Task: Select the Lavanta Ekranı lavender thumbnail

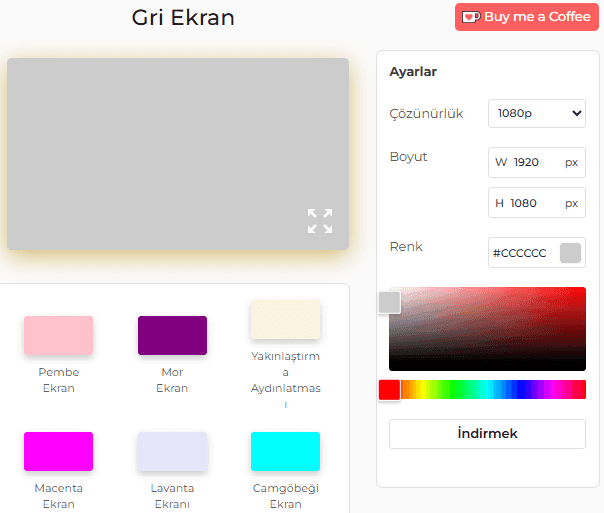Action: (x=172, y=451)
